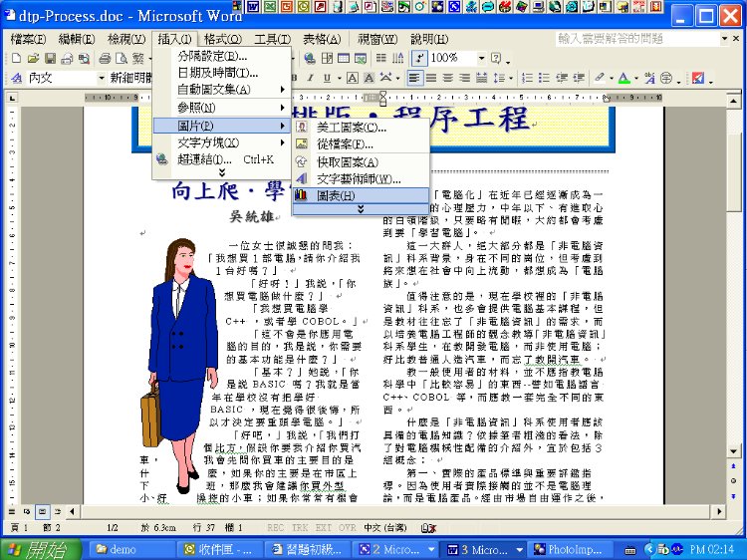Click the Bullets list icon
Image resolution: width=747 pixels, height=560 pixels.
click(x=544, y=78)
